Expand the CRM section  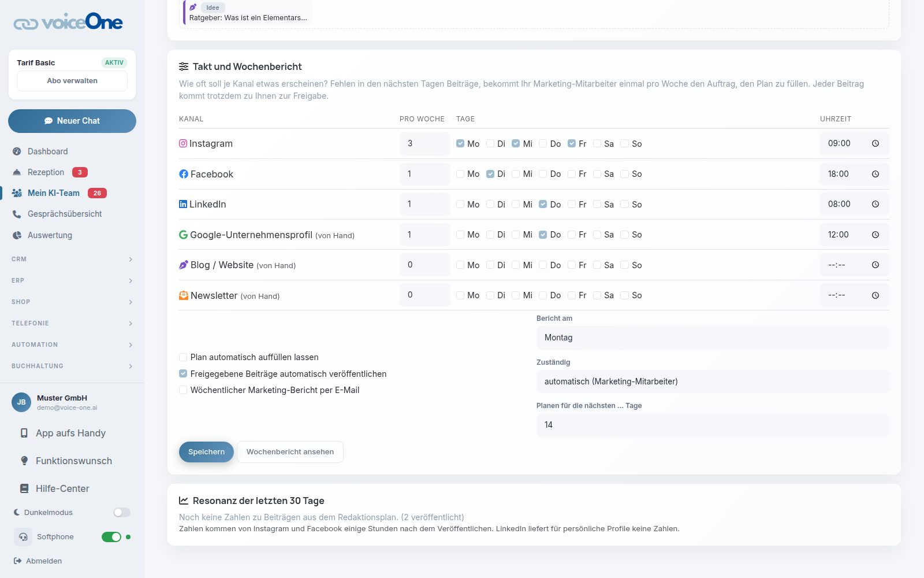pyautogui.click(x=72, y=259)
